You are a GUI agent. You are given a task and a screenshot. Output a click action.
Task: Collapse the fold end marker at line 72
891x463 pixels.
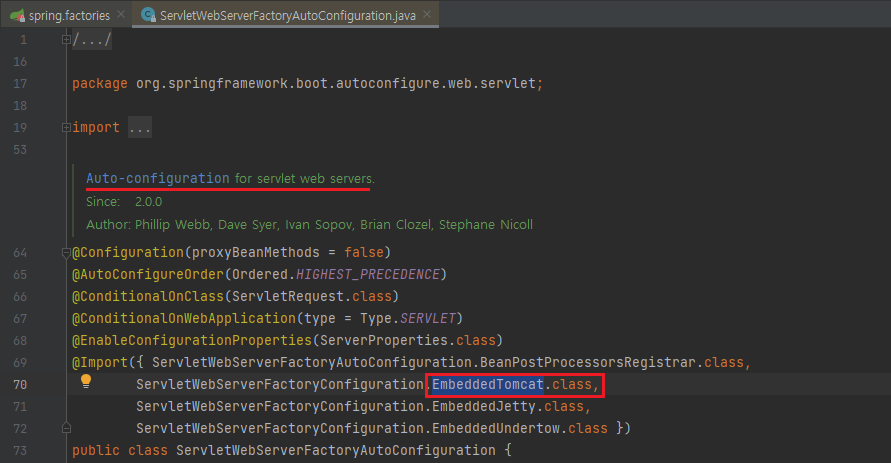[66, 428]
